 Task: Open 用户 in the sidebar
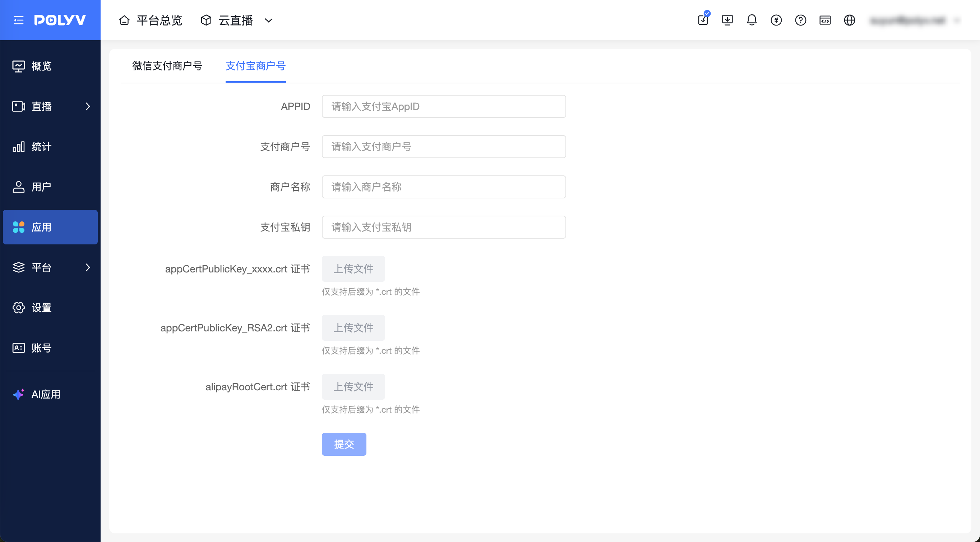(50, 187)
